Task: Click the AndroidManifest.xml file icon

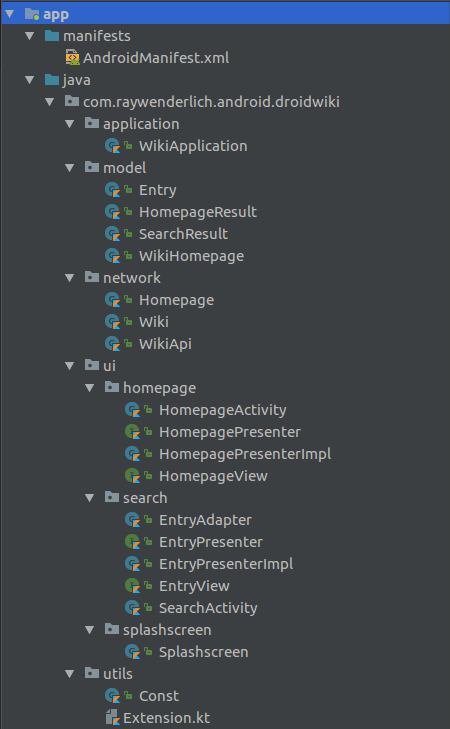Action: [x=73, y=58]
